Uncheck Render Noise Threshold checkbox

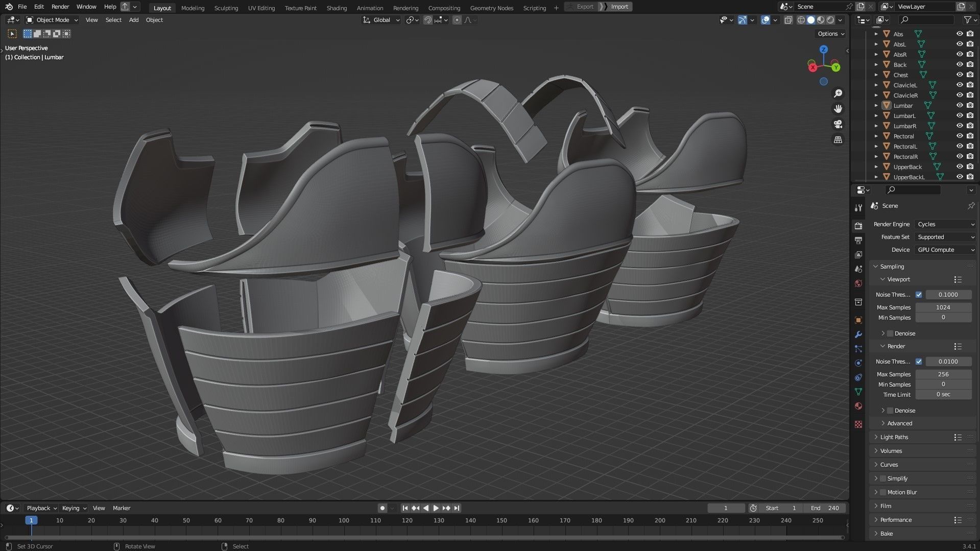tap(919, 362)
